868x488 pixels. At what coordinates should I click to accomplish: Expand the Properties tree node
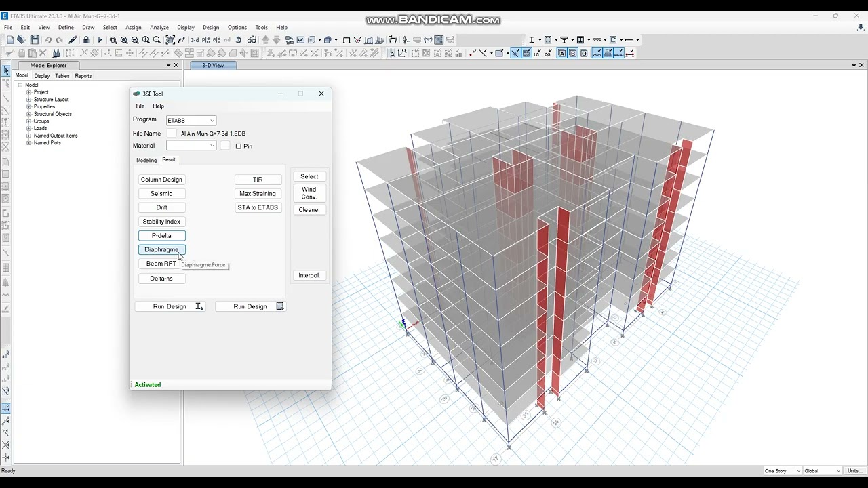click(x=29, y=107)
